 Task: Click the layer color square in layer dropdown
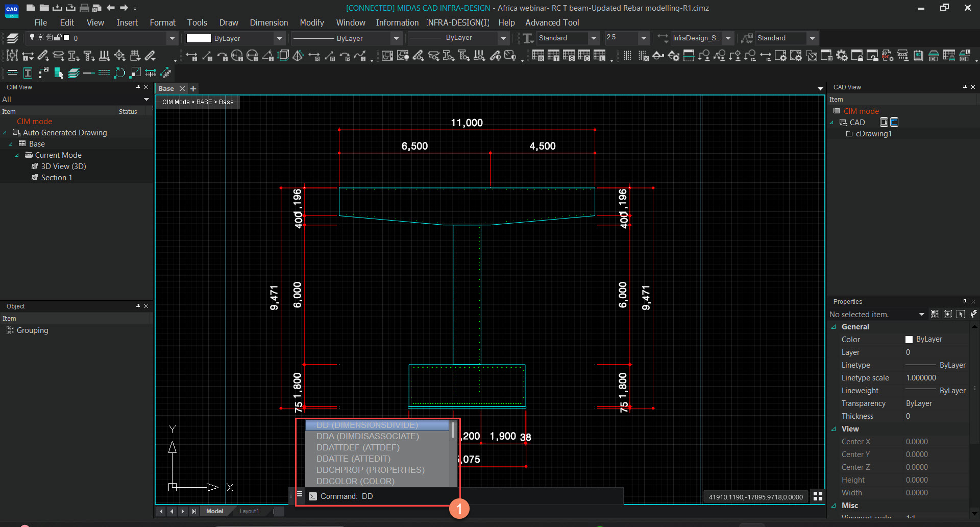pyautogui.click(x=66, y=37)
